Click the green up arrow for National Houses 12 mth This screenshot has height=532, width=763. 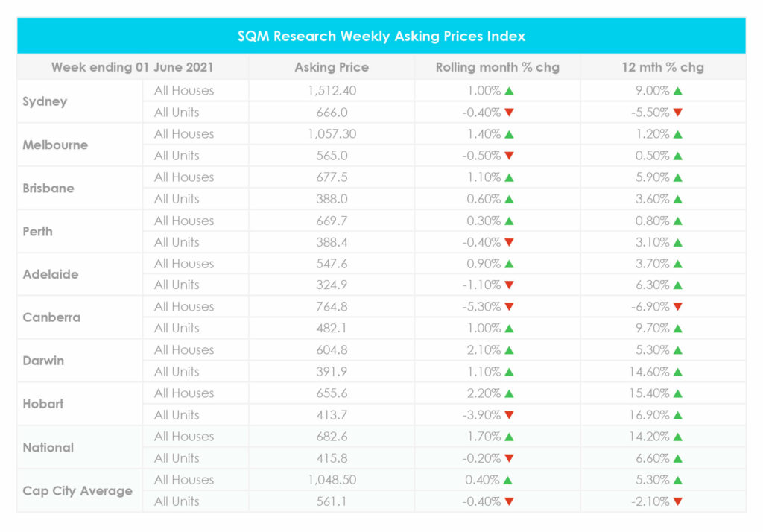pos(677,437)
